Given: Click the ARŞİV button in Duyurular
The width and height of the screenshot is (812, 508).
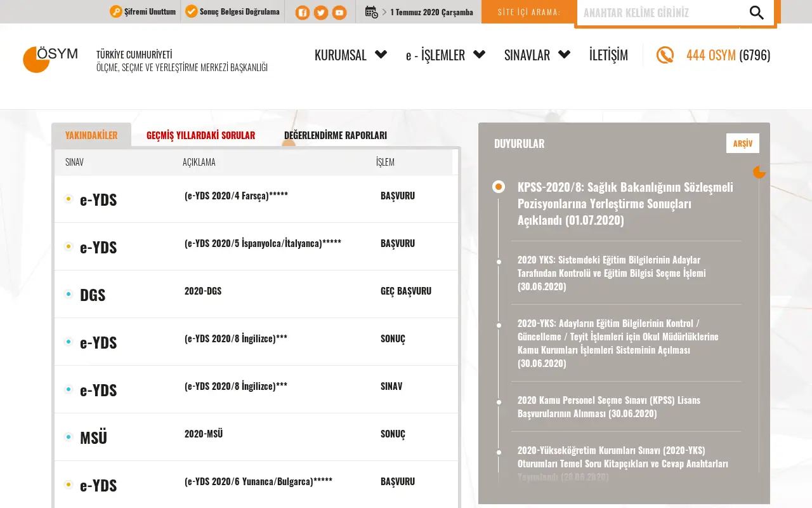Looking at the screenshot, I should click(743, 144).
